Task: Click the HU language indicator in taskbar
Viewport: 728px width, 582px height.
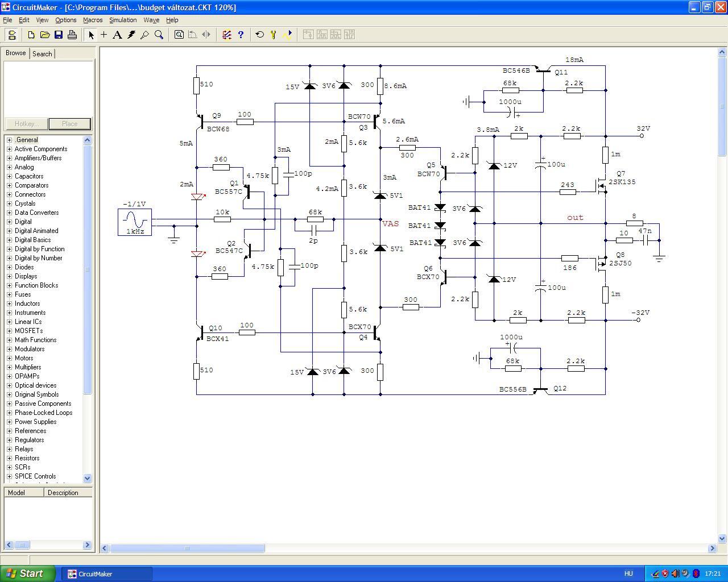Action: (628, 574)
